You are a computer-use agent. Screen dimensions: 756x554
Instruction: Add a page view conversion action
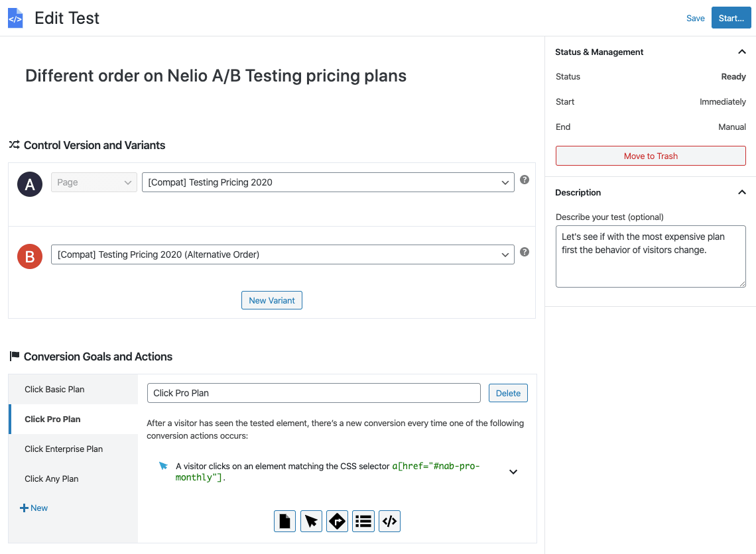pyautogui.click(x=284, y=521)
